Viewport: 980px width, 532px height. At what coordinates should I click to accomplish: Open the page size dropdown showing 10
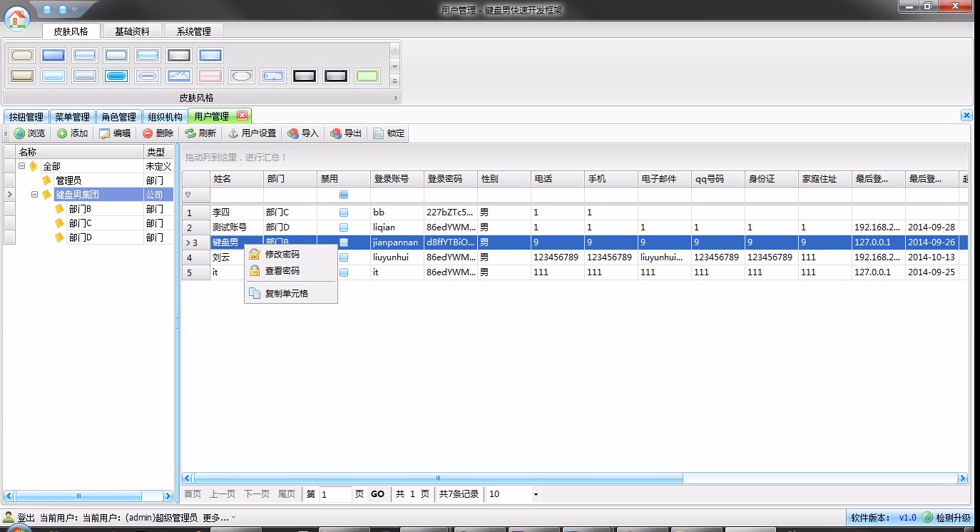(x=536, y=493)
